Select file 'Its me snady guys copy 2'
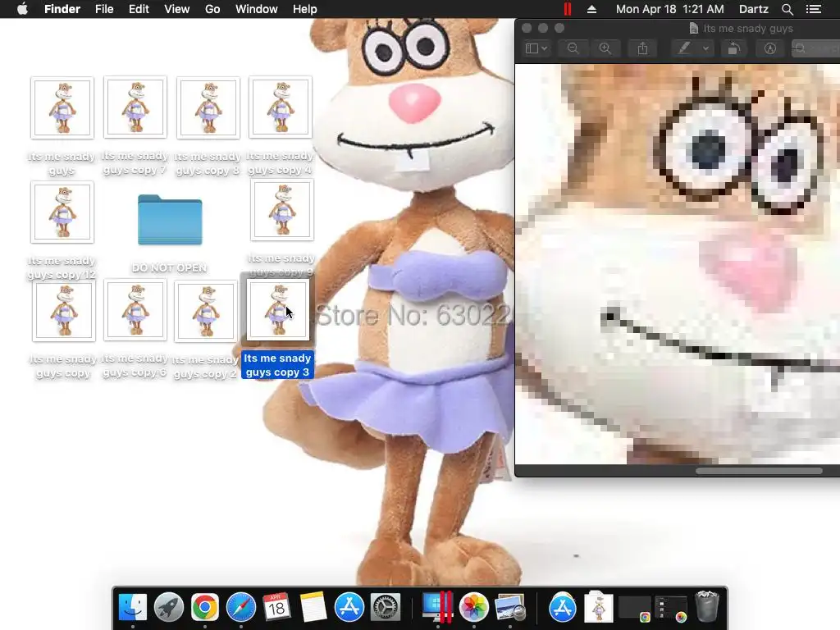Screen dimensions: 840x630 click(206, 311)
